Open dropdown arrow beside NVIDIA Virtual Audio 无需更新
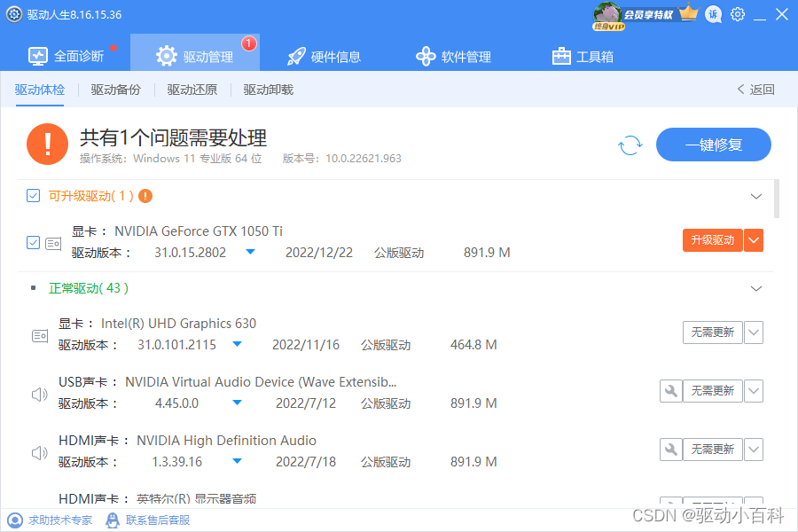This screenshot has height=532, width=798. click(x=754, y=391)
